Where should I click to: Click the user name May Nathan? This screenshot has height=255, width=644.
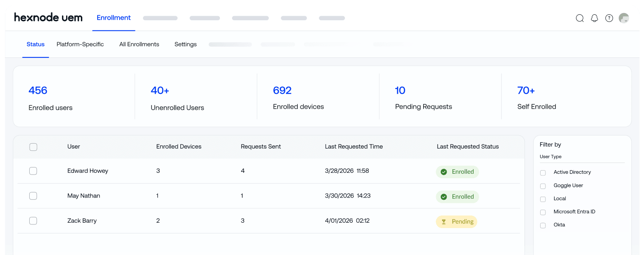pyautogui.click(x=84, y=196)
